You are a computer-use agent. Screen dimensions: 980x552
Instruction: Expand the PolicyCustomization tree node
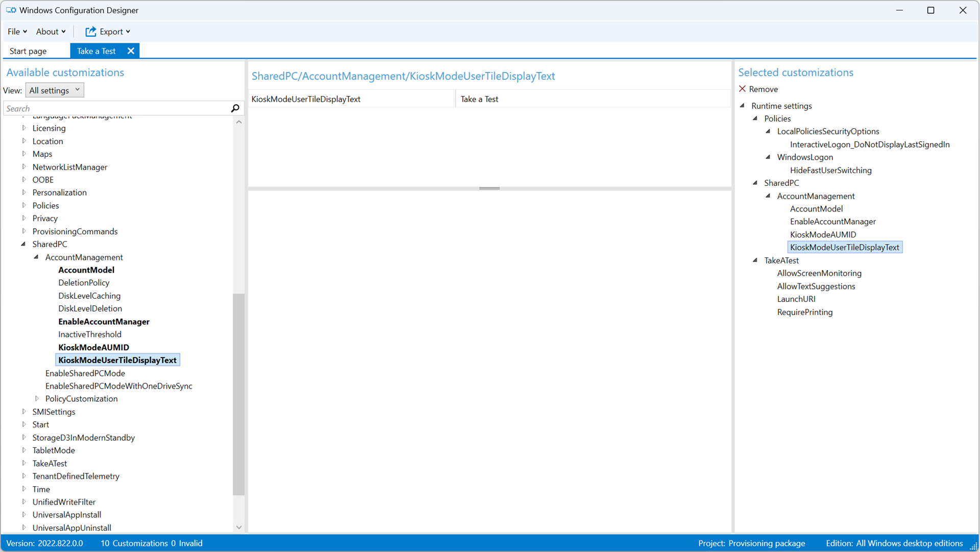[37, 399]
